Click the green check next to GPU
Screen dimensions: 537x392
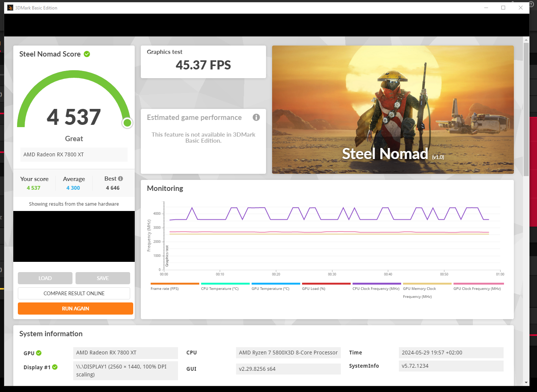click(x=39, y=353)
